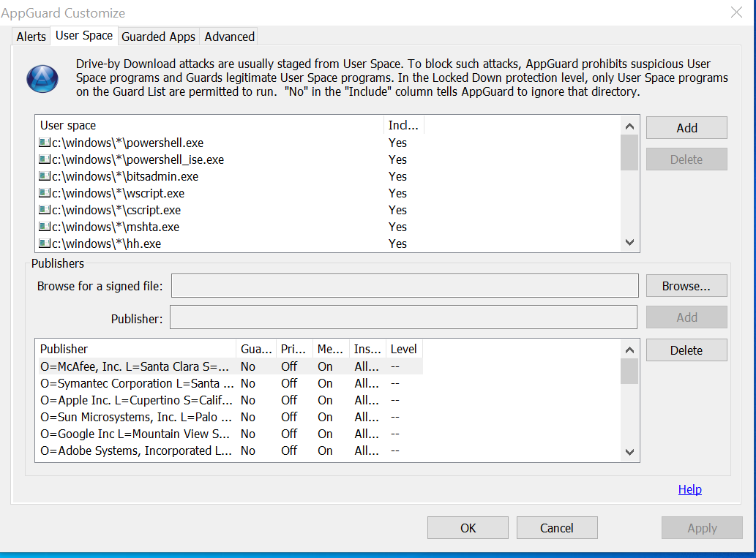Select the c:\windows\*\mshta.exe row
This screenshot has width=756, height=558.
[x=230, y=227]
